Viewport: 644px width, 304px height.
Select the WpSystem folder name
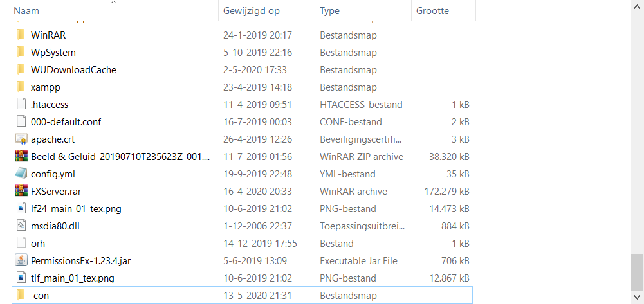tap(53, 53)
